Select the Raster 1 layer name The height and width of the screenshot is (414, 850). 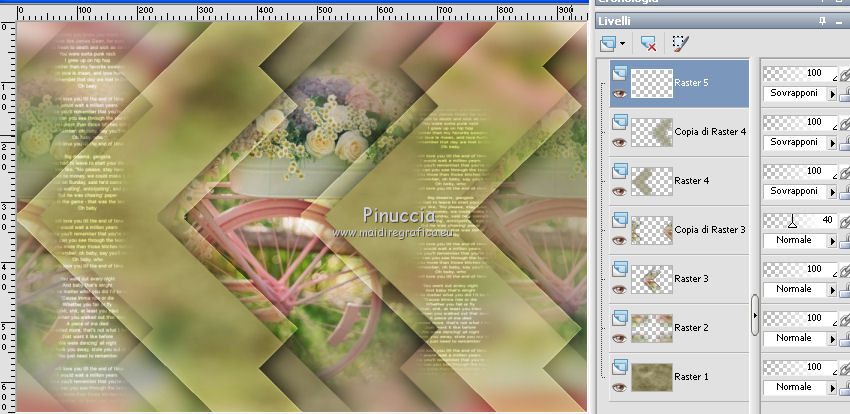click(691, 377)
